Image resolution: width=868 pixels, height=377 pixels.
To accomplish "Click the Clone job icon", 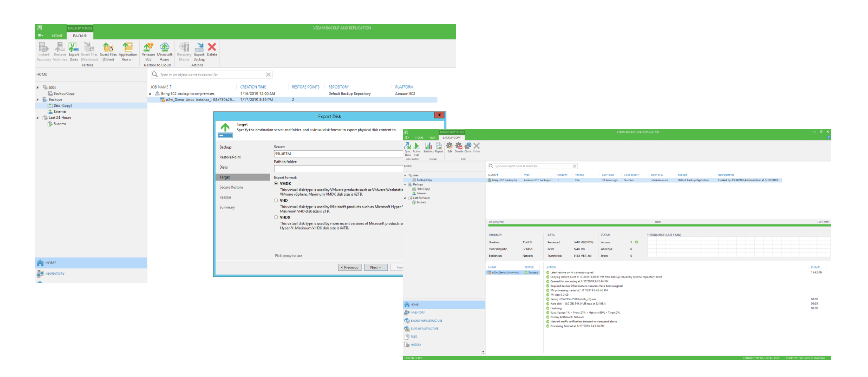I will point(468,147).
